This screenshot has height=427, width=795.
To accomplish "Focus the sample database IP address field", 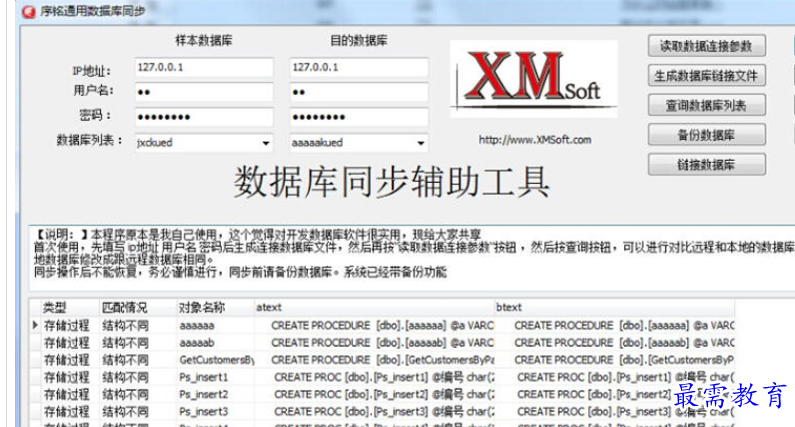I will point(204,67).
